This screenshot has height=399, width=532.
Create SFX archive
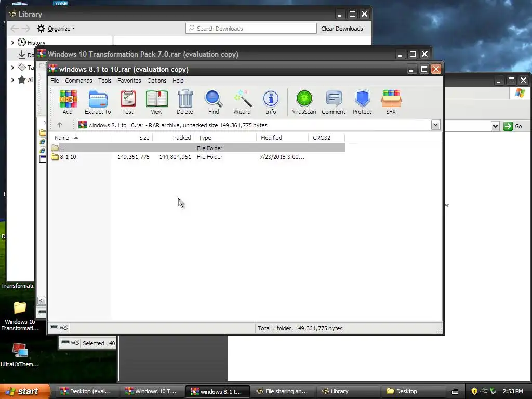pos(391,102)
